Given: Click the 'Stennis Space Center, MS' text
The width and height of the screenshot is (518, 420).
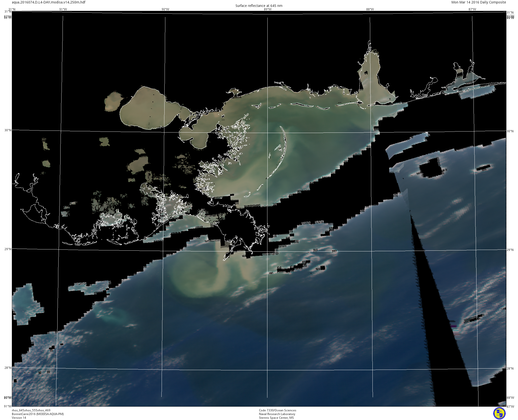Looking at the screenshot, I should (276, 418).
